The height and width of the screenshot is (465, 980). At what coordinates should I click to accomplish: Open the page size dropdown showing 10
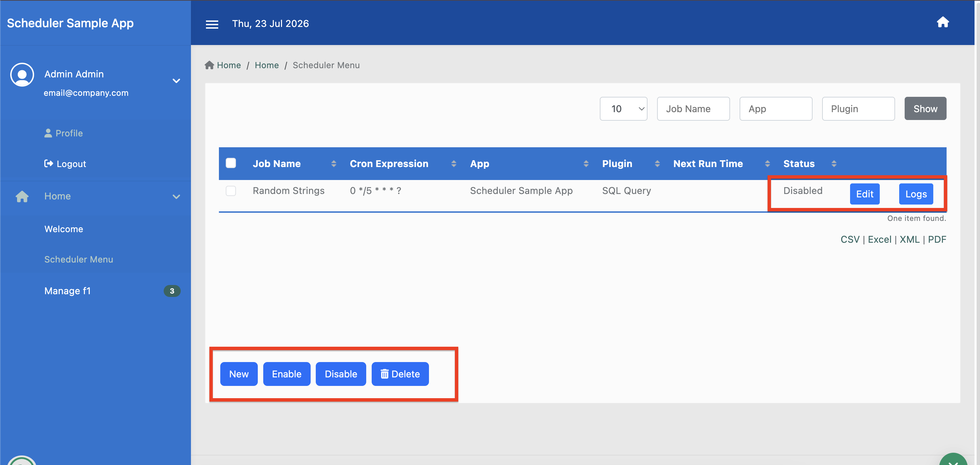click(x=623, y=109)
